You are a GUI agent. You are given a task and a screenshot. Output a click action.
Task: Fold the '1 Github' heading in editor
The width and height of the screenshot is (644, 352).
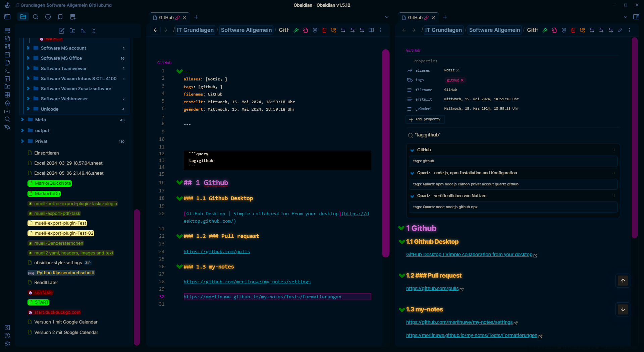tap(179, 182)
